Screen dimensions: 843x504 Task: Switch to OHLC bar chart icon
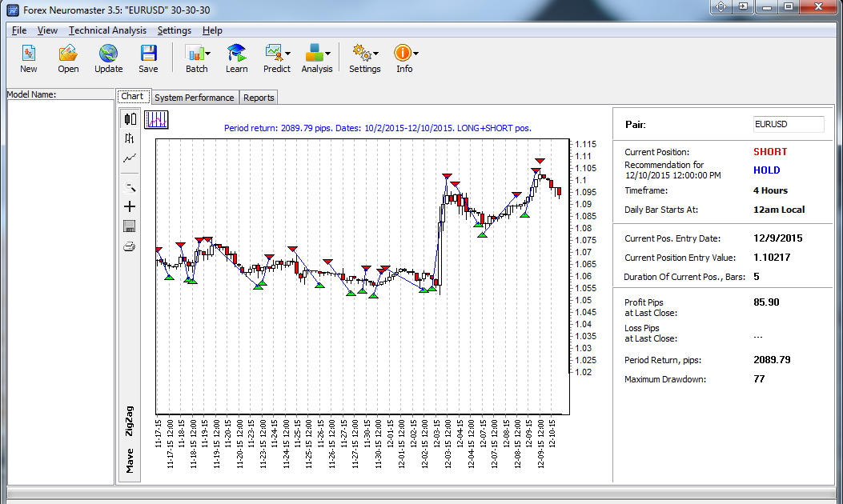[130, 138]
